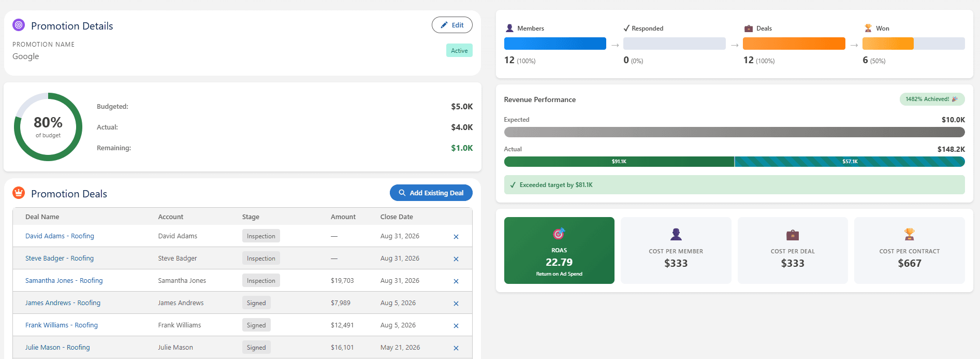The height and width of the screenshot is (359, 980).
Task: Click the ROAS target icon
Action: click(559, 234)
